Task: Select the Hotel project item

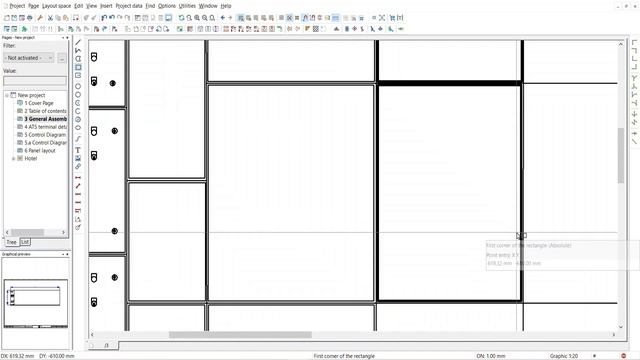Action: (31, 158)
